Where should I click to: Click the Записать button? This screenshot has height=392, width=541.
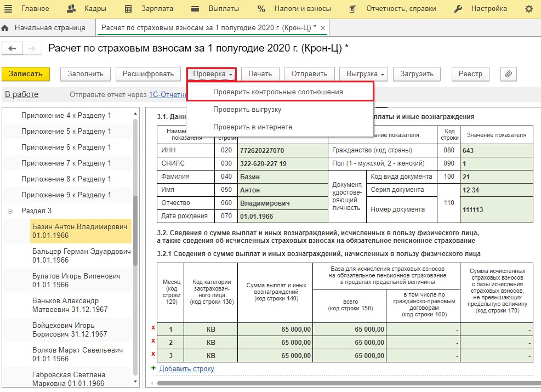click(x=26, y=74)
